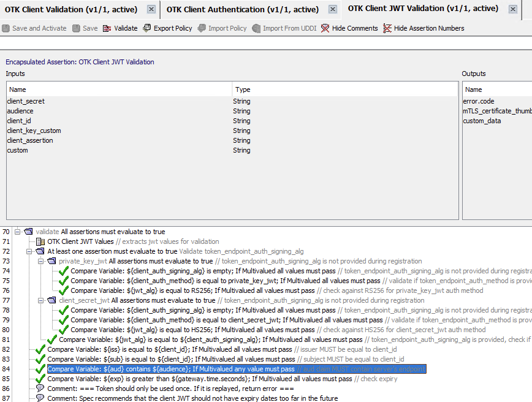Click the Export Policy button label

pyautogui.click(x=173, y=29)
